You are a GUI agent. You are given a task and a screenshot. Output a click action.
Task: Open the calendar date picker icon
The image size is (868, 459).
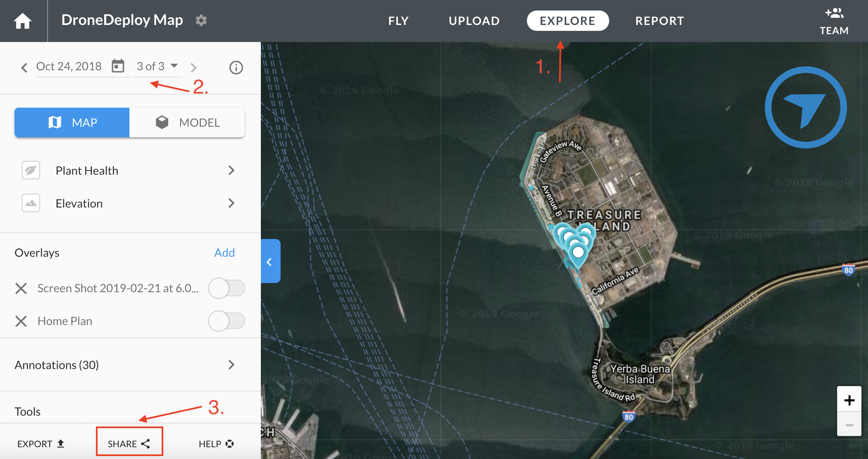point(118,66)
